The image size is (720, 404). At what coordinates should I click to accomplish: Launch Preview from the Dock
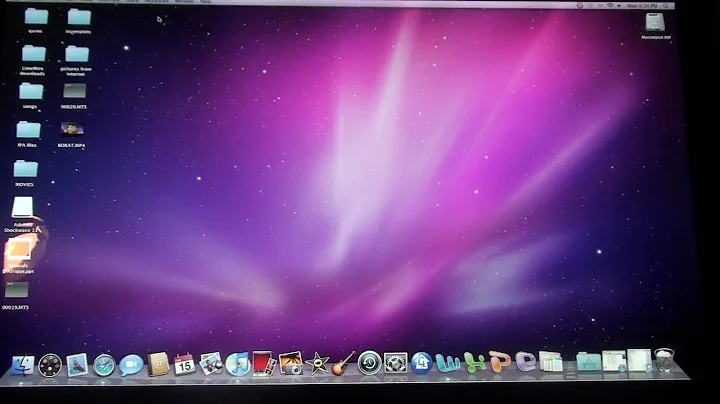coord(211,364)
